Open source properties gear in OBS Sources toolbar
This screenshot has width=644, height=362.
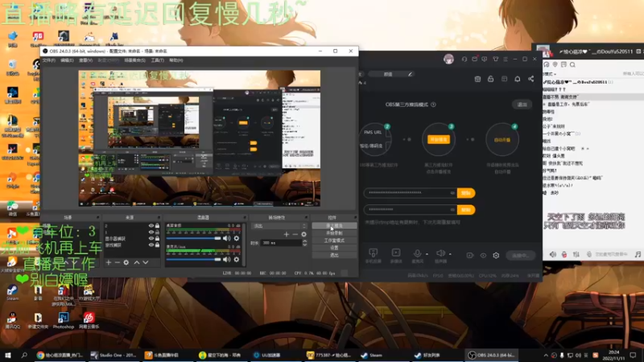point(126,262)
